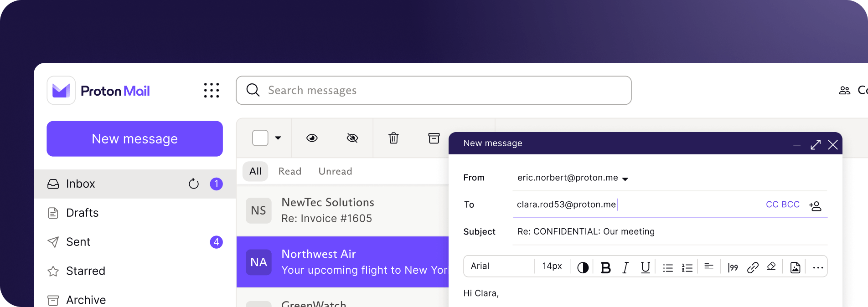Insert a numbered list
The image size is (868, 307).
pos(687,268)
